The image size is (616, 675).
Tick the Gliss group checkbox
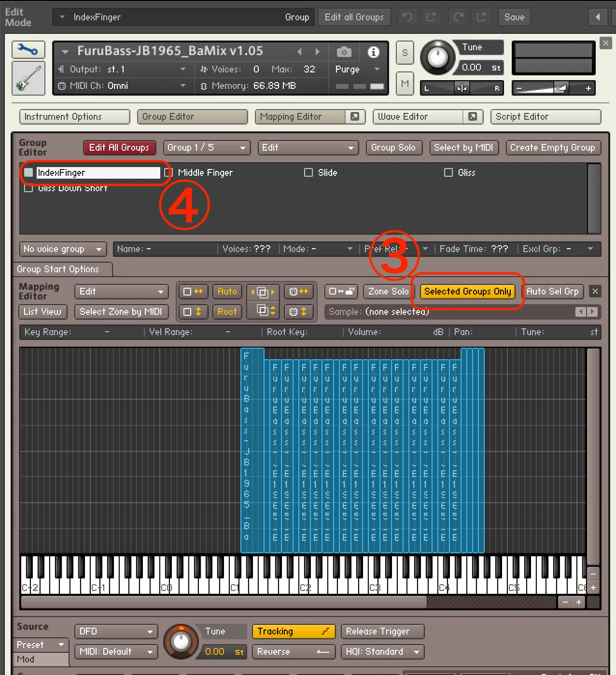(x=448, y=172)
